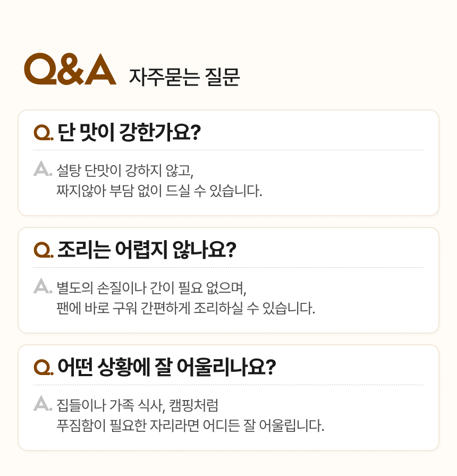This screenshot has height=476, width=457.
Task: Select the '자주묻는 질문' heading text
Action: (184, 77)
